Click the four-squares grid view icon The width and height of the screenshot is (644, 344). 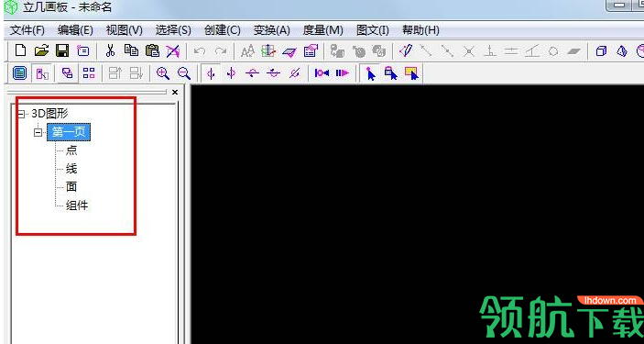click(x=89, y=73)
